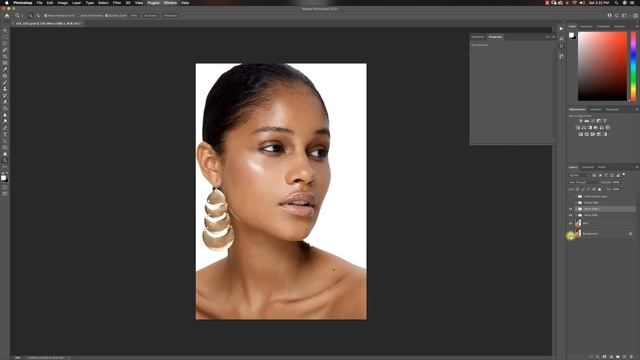Add a Curves adjustment

pos(593,121)
